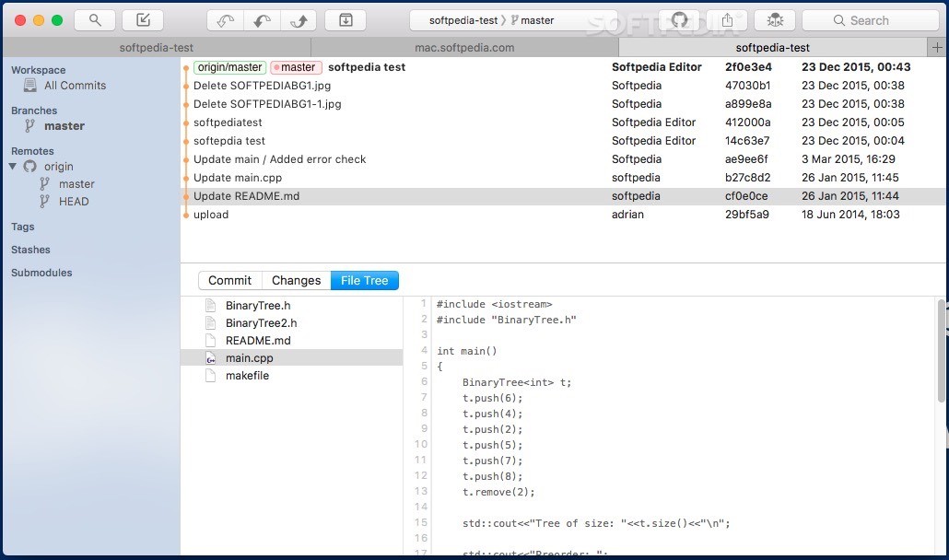This screenshot has width=949, height=560.
Task: Select master under Branches
Action: [x=64, y=126]
